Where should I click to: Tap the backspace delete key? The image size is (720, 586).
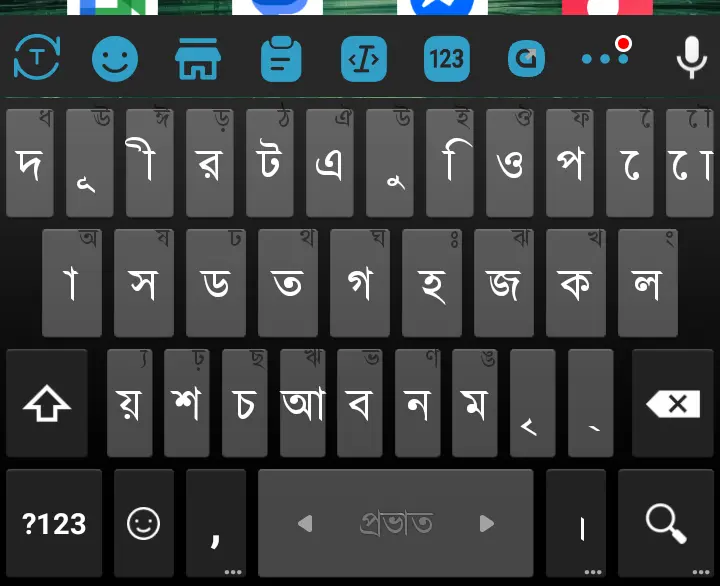tap(673, 403)
